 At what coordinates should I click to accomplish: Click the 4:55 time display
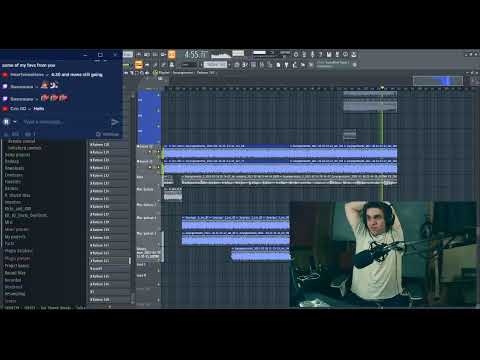(196, 54)
